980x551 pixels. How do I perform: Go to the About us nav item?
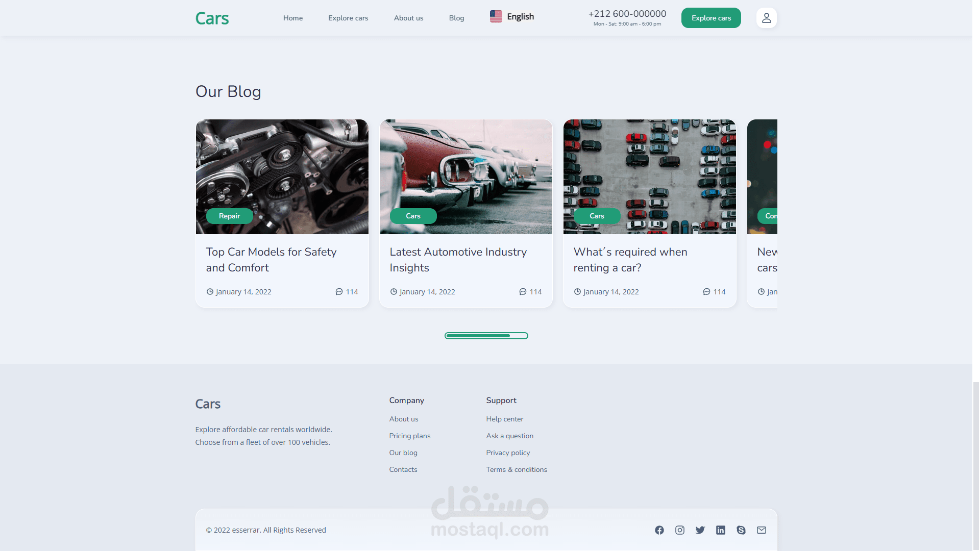[408, 18]
